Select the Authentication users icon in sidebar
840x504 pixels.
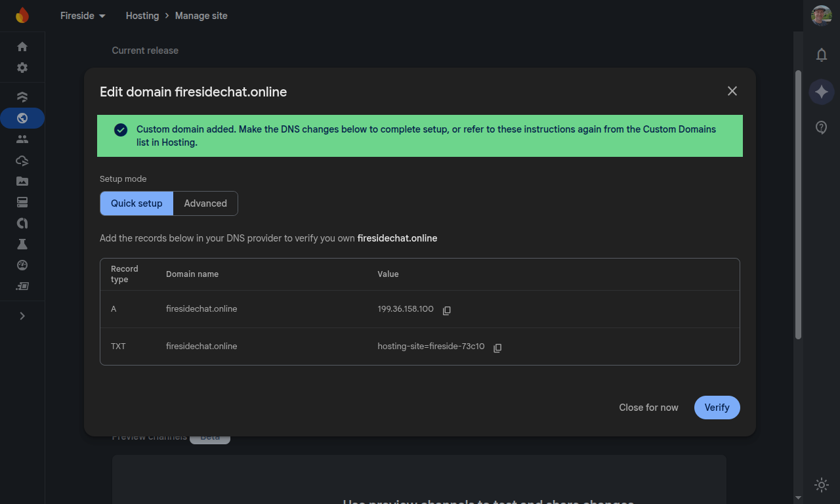22,139
